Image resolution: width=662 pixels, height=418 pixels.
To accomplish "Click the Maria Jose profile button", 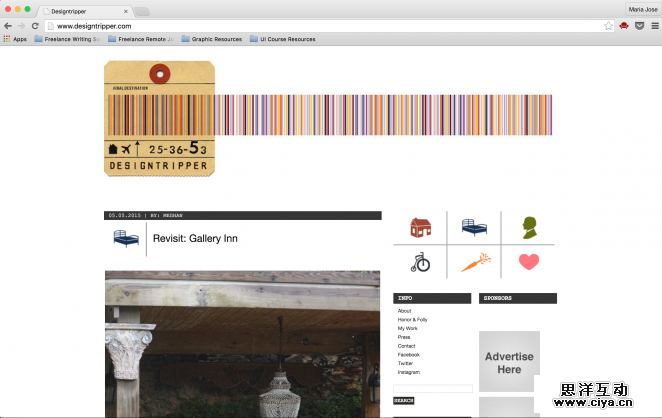I will tap(643, 9).
